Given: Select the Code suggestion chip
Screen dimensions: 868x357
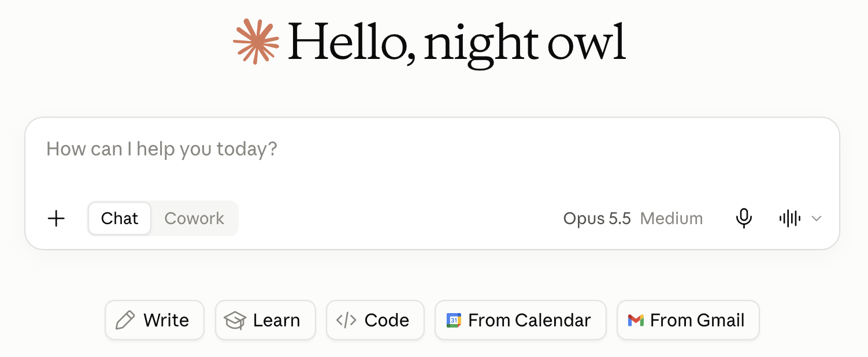Looking at the screenshot, I should click(x=375, y=320).
